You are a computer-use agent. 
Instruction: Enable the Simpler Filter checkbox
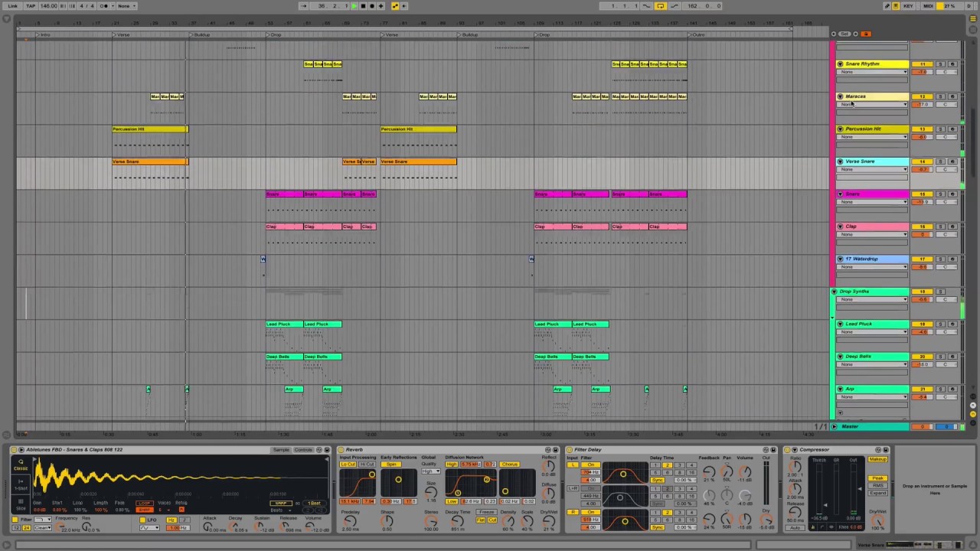pyautogui.click(x=15, y=520)
